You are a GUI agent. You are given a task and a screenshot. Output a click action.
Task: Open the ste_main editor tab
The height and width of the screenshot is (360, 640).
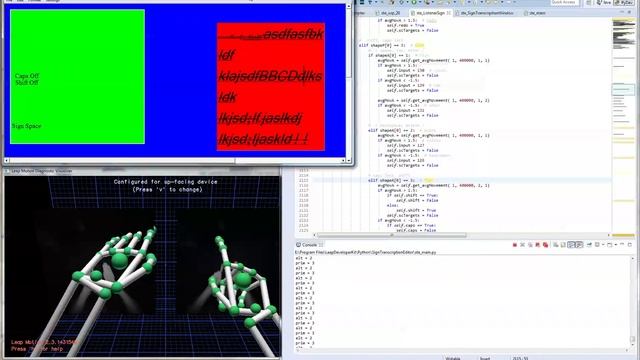[535, 13]
